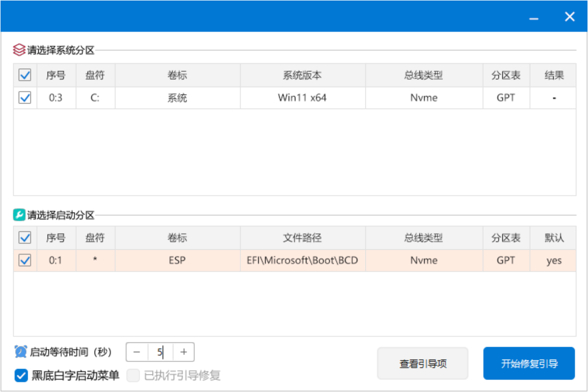Select the EFI\Microsoft\Boot\BCD path cell

pyautogui.click(x=303, y=261)
